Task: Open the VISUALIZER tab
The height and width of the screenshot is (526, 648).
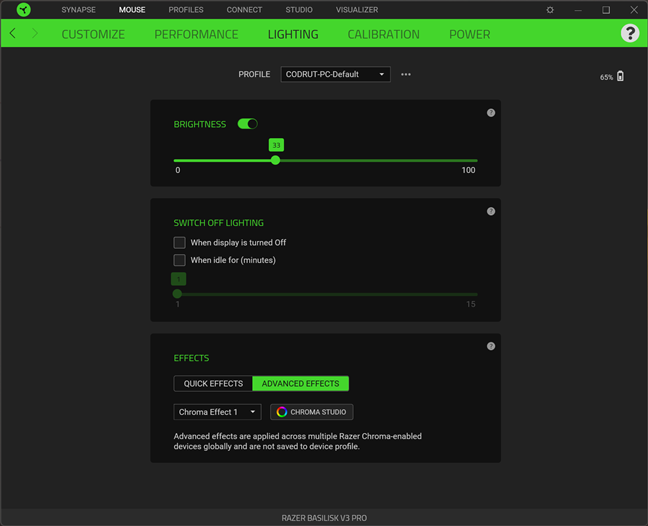Action: [357, 10]
